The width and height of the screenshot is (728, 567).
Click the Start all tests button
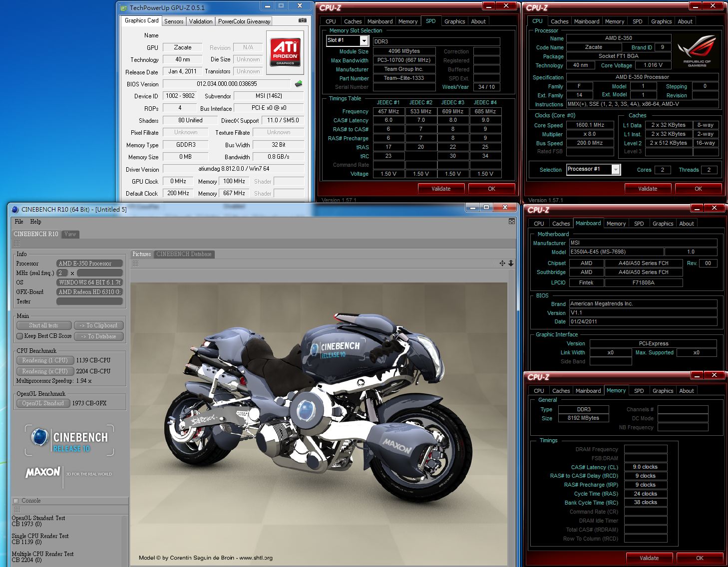pyautogui.click(x=43, y=325)
